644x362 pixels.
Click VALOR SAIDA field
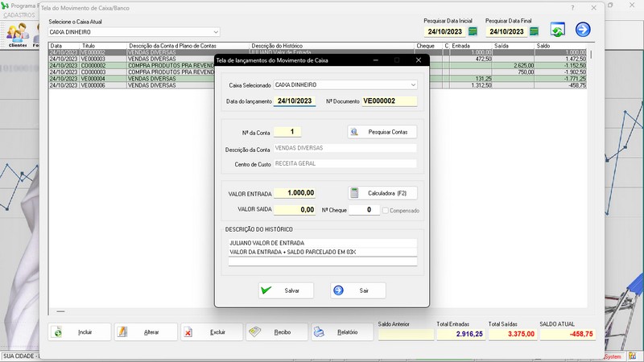pyautogui.click(x=295, y=210)
